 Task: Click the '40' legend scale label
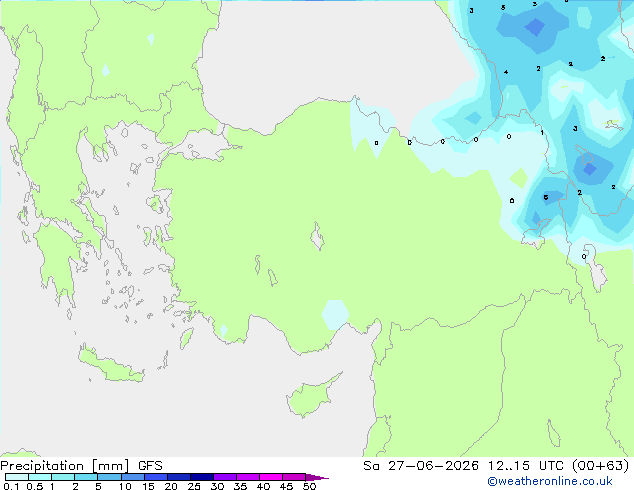[x=263, y=486]
